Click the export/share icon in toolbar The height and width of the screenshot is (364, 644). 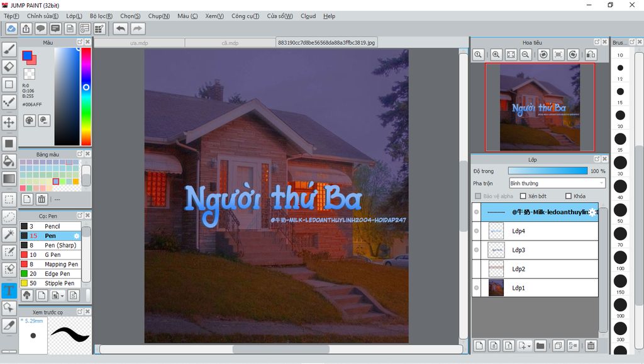(x=26, y=28)
